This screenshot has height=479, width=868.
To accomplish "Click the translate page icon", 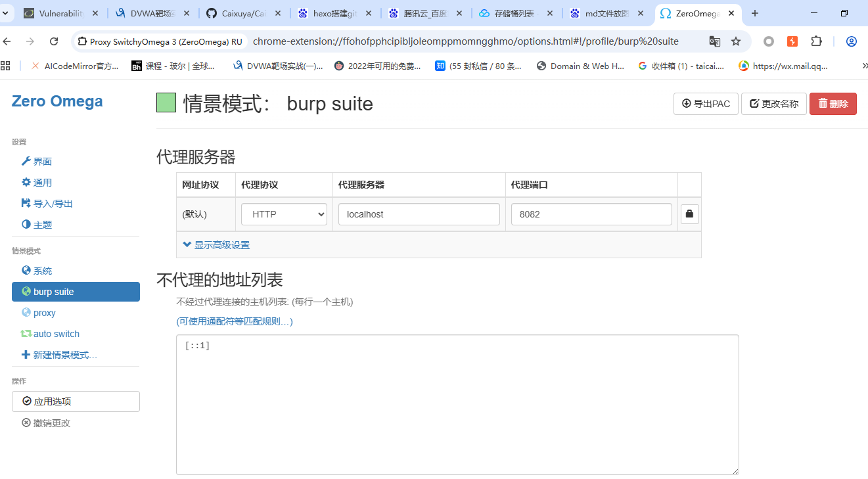I will click(x=715, y=41).
